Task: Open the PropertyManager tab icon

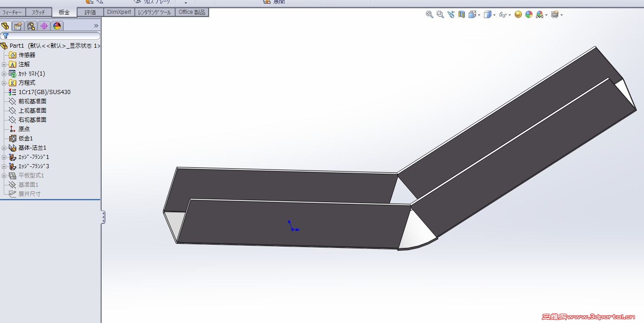Action: point(18,26)
